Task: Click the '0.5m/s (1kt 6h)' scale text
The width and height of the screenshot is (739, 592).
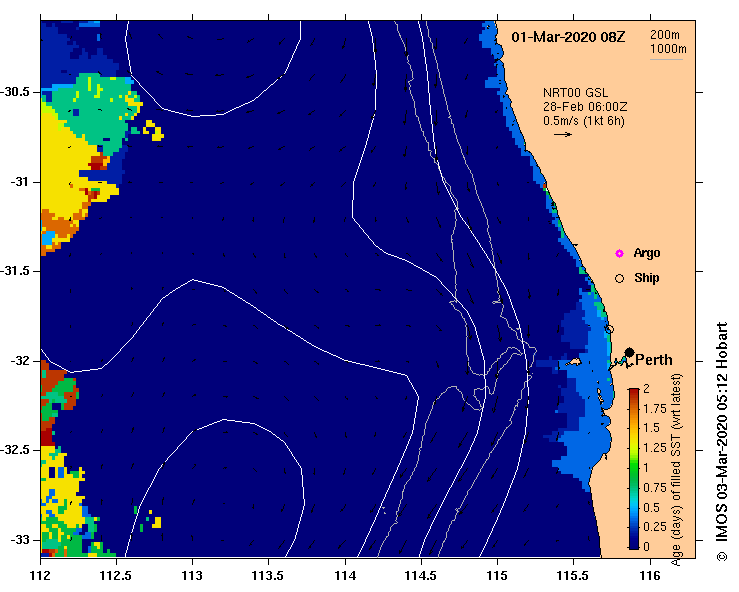Action: pos(583,121)
